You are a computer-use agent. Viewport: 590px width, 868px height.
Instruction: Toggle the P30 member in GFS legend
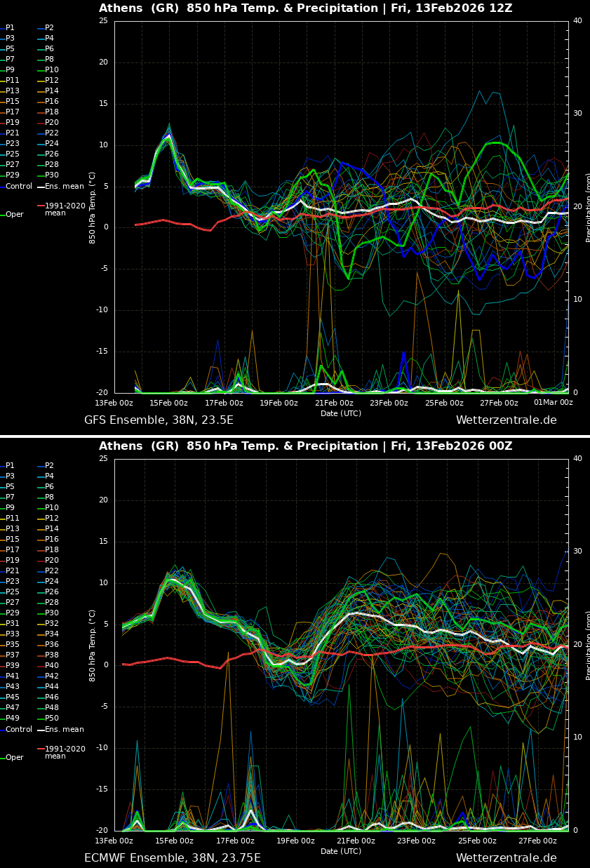pyautogui.click(x=51, y=175)
